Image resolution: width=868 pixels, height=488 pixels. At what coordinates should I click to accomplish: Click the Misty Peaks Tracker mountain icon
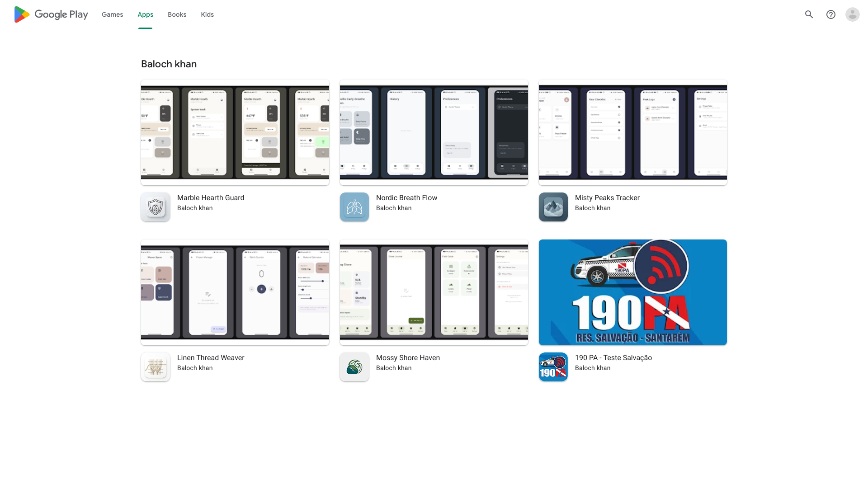pos(553,207)
